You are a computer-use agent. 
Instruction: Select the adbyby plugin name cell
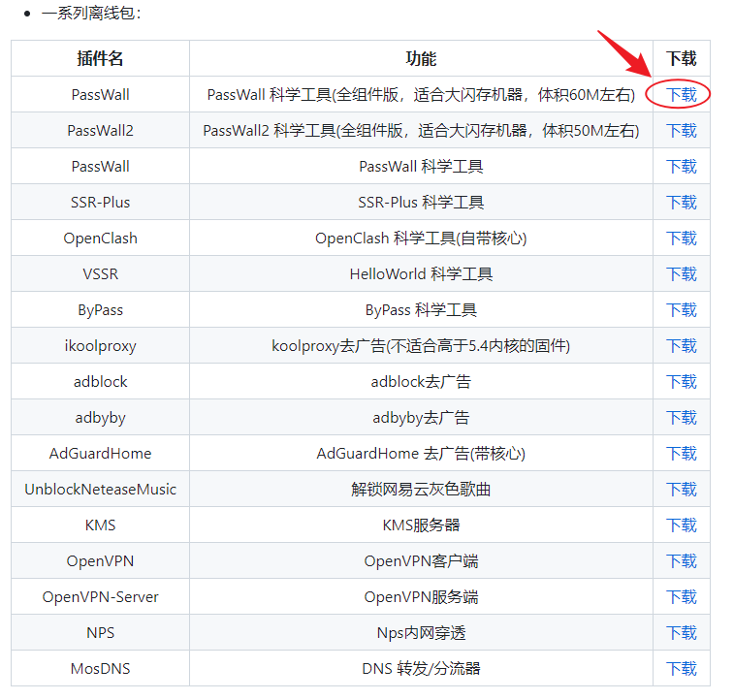coord(100,417)
